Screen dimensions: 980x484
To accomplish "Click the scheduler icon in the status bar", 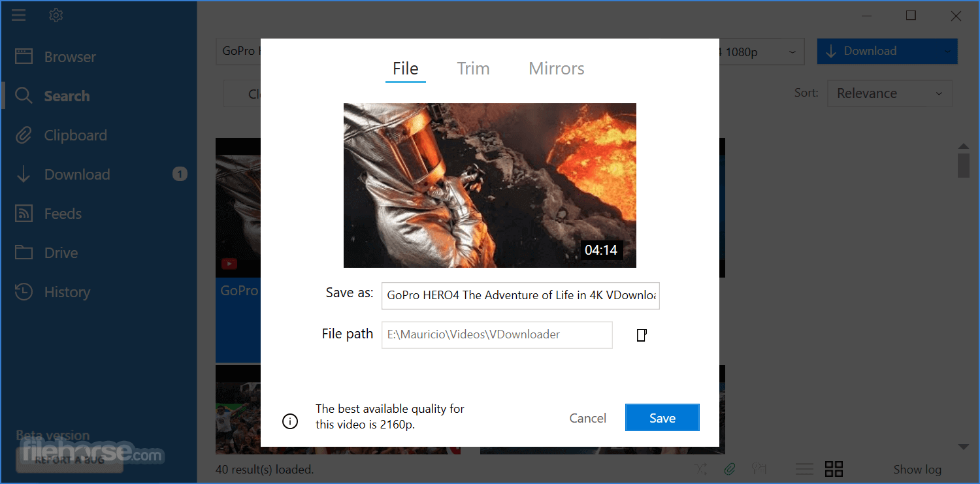I will click(x=759, y=468).
